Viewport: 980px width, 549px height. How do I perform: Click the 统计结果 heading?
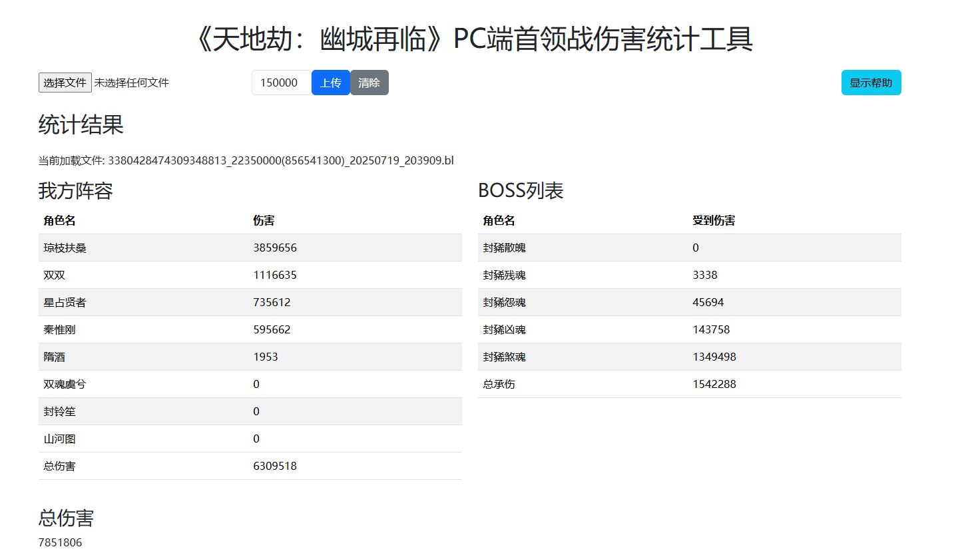click(x=81, y=124)
